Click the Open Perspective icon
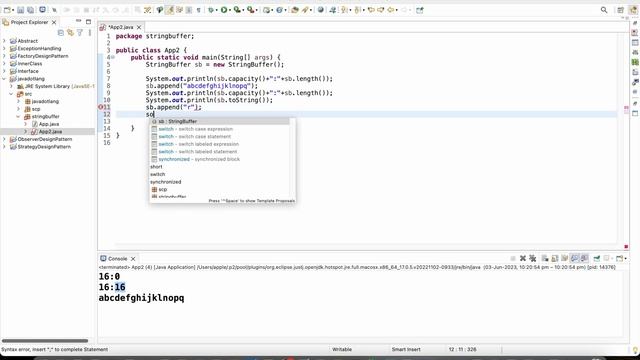 click(x=620, y=10)
